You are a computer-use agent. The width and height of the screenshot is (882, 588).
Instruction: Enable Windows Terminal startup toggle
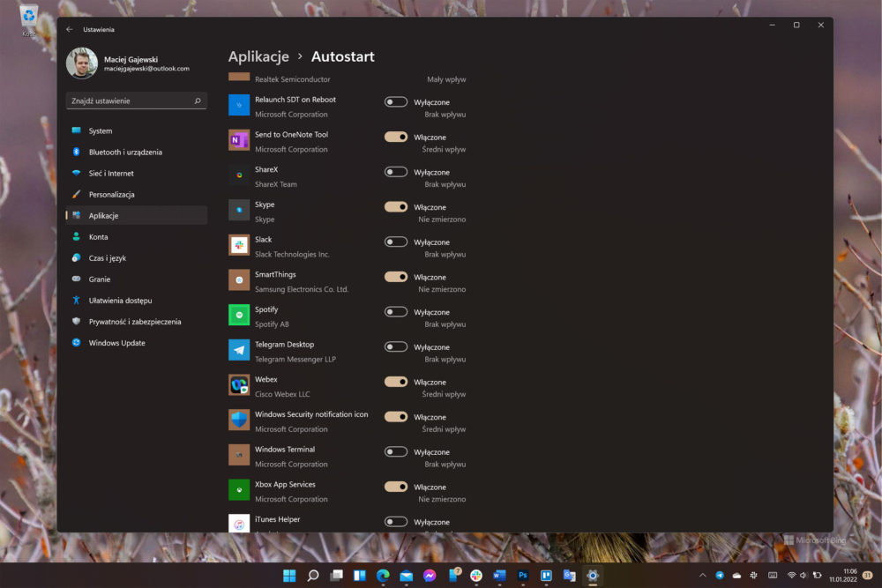click(395, 451)
